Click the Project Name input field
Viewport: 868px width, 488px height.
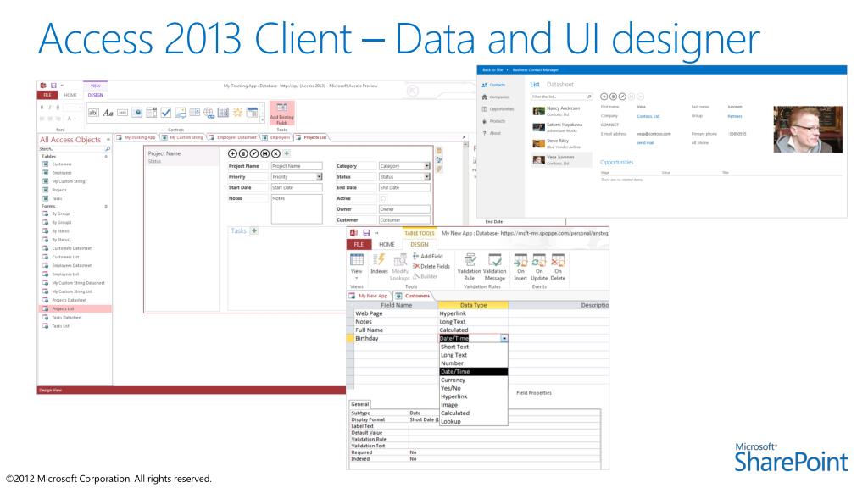(x=296, y=166)
